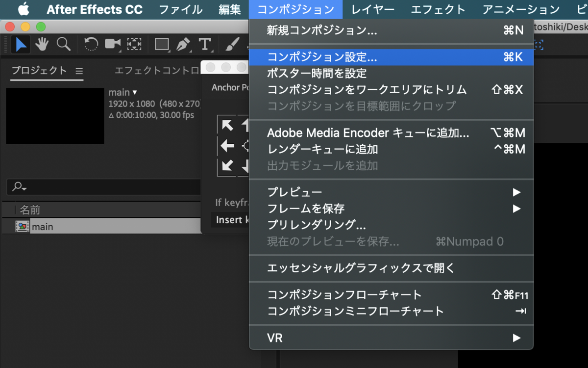This screenshot has height=368, width=588.
Task: Open the エフェクト menu
Action: 438,9
